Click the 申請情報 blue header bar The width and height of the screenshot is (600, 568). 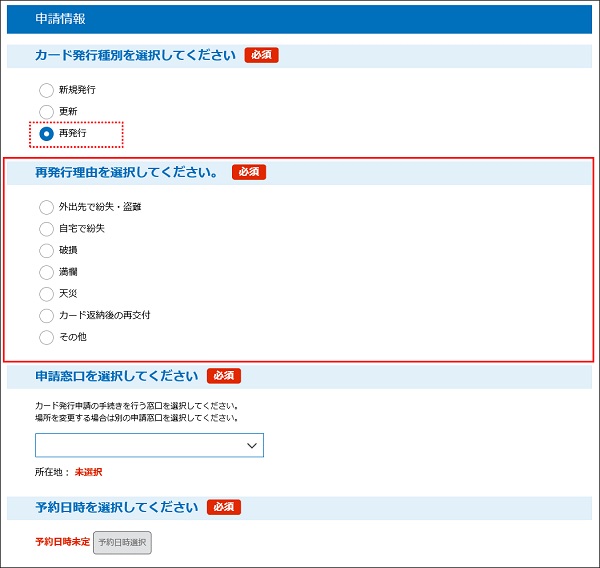[x=300, y=19]
